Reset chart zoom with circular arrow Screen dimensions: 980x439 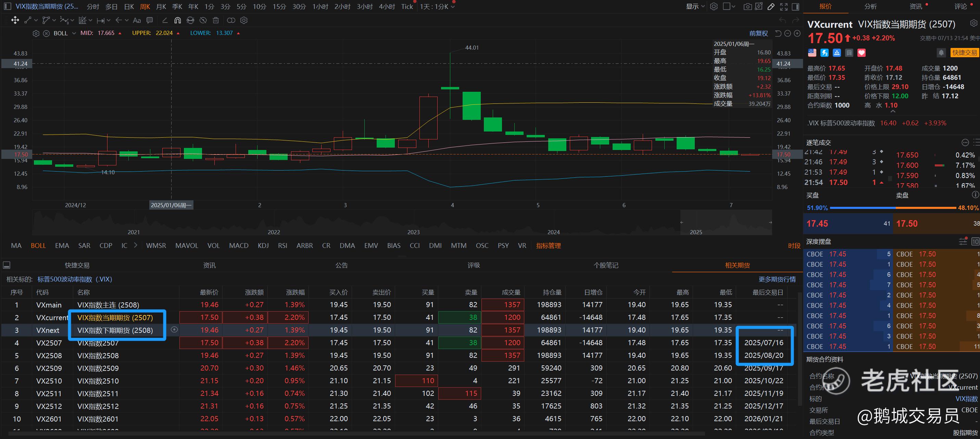(778, 34)
